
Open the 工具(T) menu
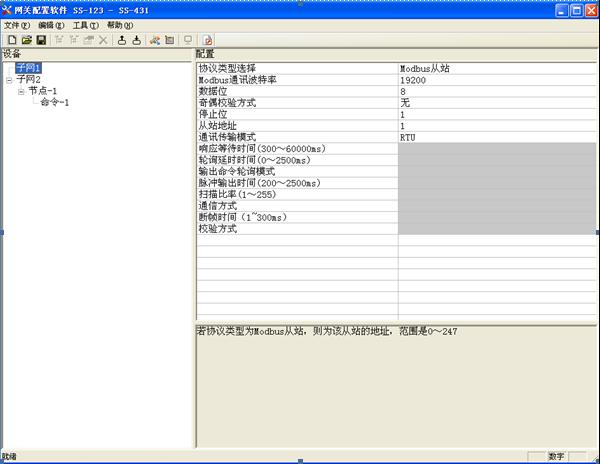click(85, 25)
